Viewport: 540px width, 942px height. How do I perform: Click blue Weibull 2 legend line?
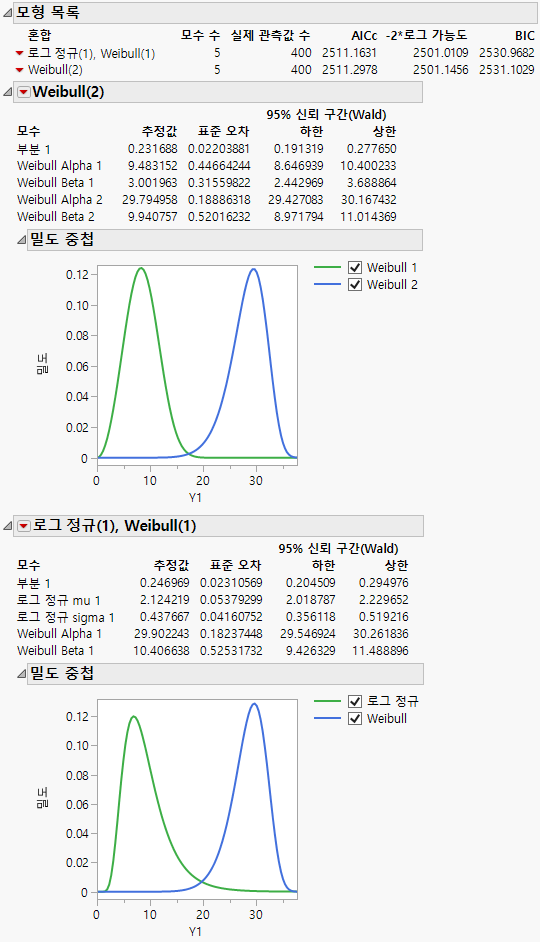click(x=327, y=284)
